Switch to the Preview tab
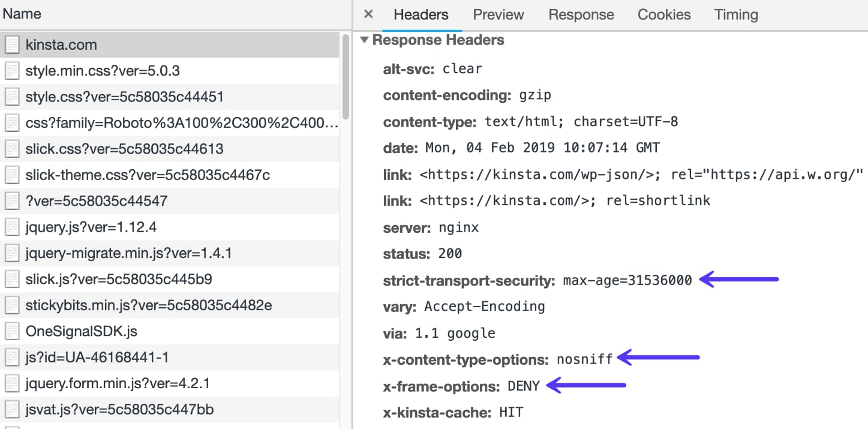This screenshot has height=429, width=868. tap(497, 15)
